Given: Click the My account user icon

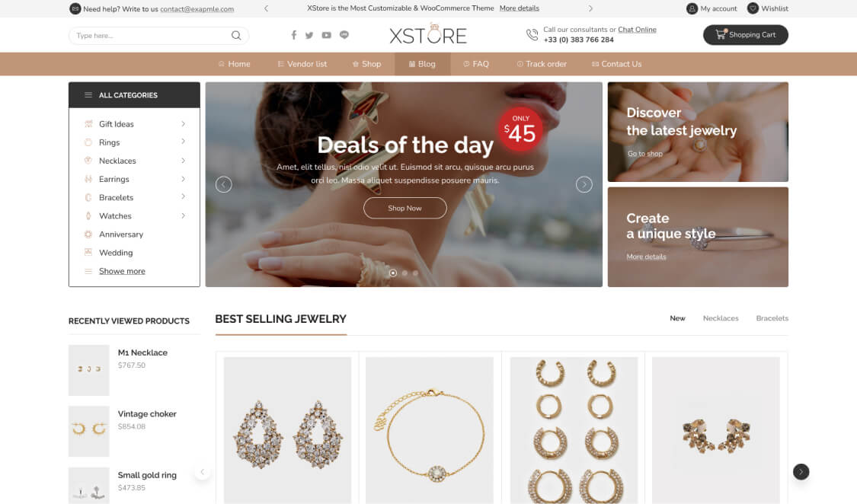Looking at the screenshot, I should pyautogui.click(x=692, y=8).
